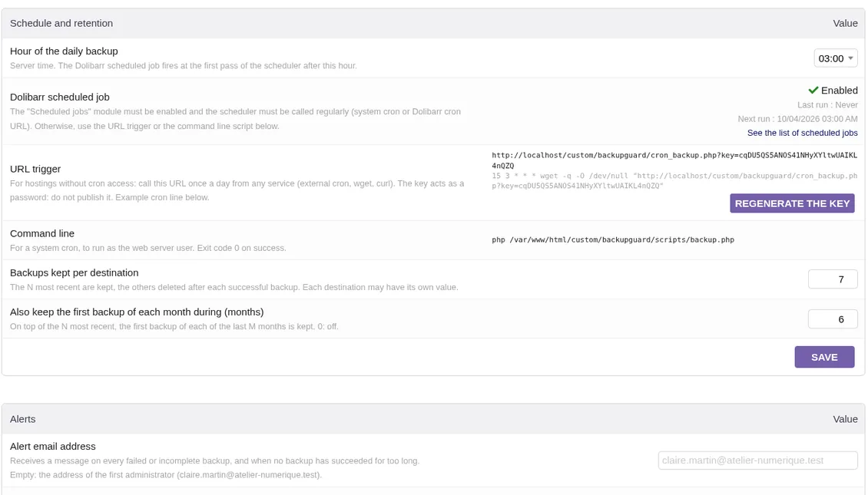
Task: Click the 'Backups kept per destination' label
Action: tap(75, 273)
